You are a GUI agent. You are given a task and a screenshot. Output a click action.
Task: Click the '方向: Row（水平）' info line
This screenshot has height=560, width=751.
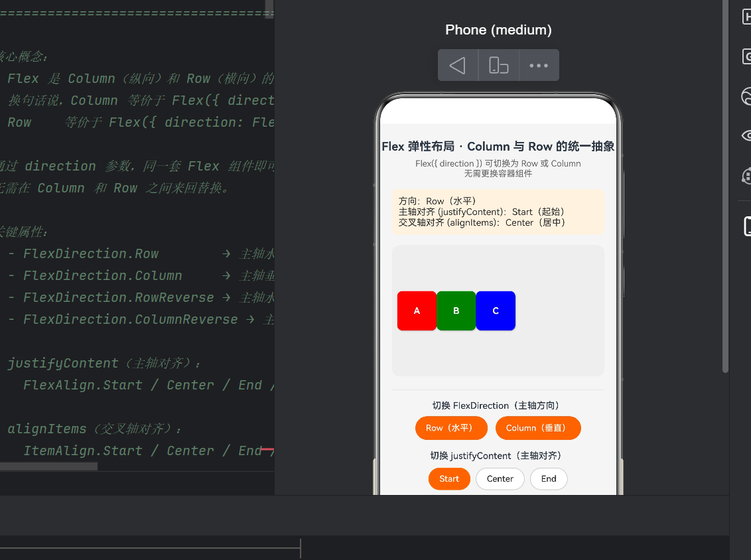[x=437, y=201]
